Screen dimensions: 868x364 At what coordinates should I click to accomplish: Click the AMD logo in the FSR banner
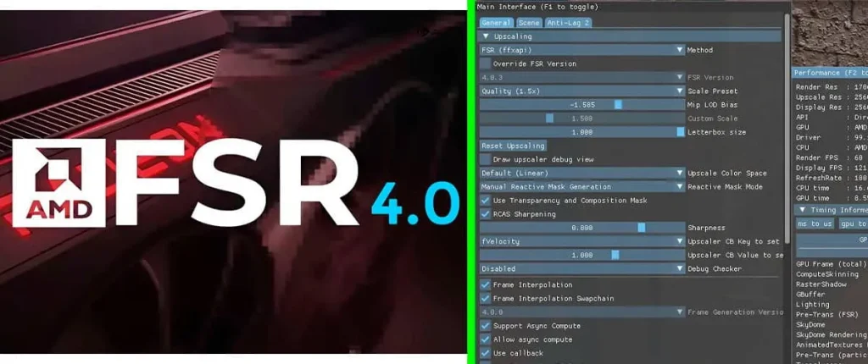click(x=58, y=183)
